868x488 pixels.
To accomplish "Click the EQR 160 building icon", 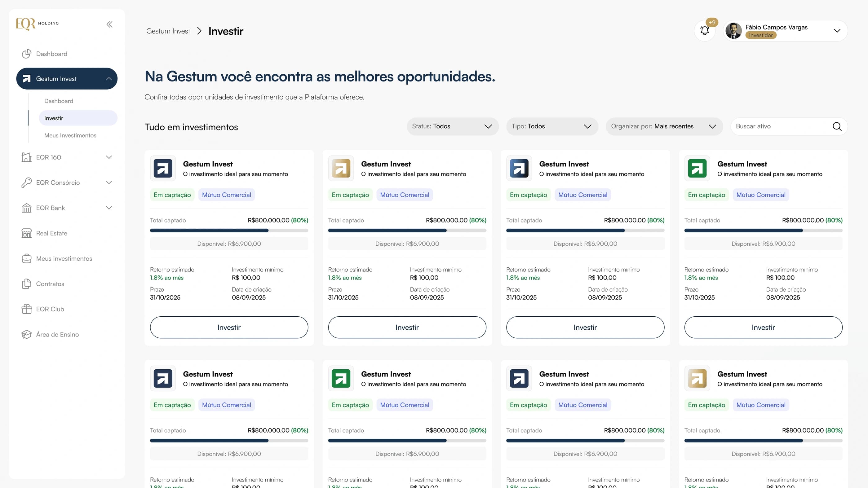I will point(27,157).
